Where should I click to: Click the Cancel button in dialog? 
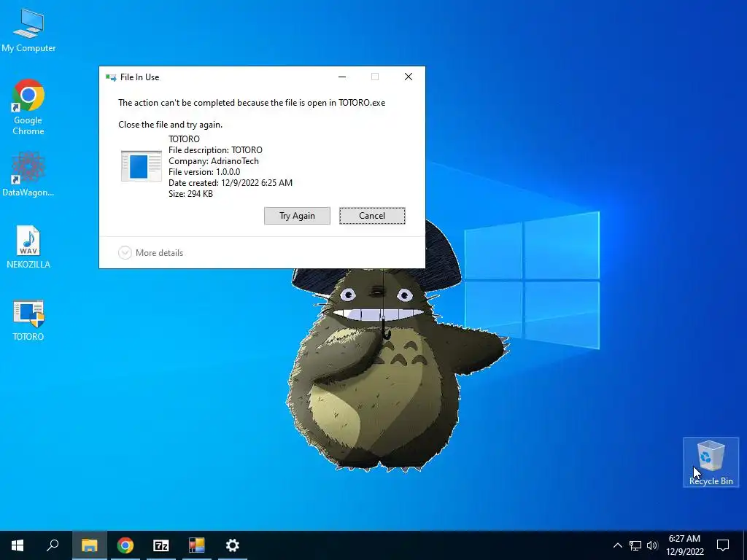372,216
